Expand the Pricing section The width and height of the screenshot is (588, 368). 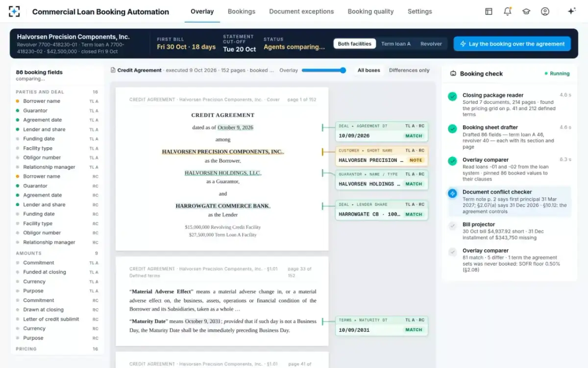[x=57, y=349]
